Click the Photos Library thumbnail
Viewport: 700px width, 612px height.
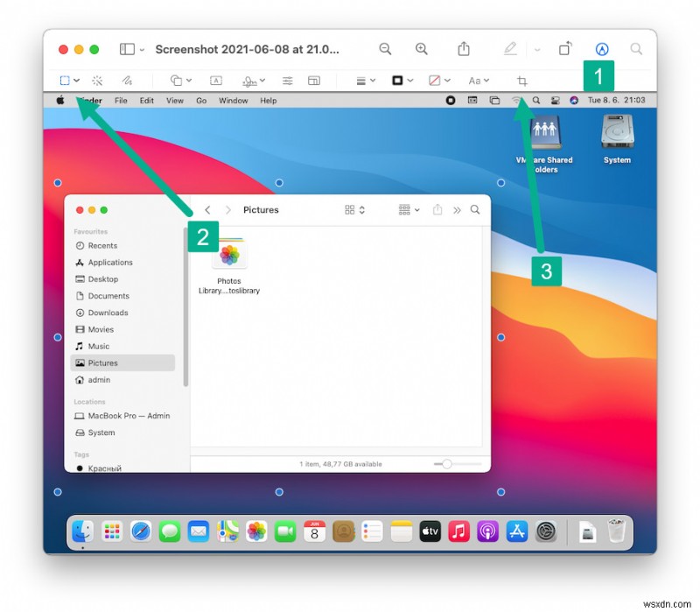click(229, 255)
